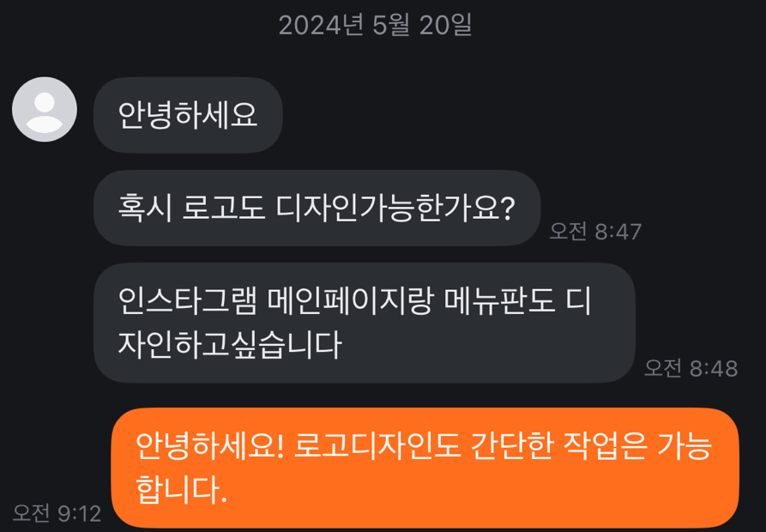Click the word 작업은 in the orange bubble

pyautogui.click(x=606, y=445)
